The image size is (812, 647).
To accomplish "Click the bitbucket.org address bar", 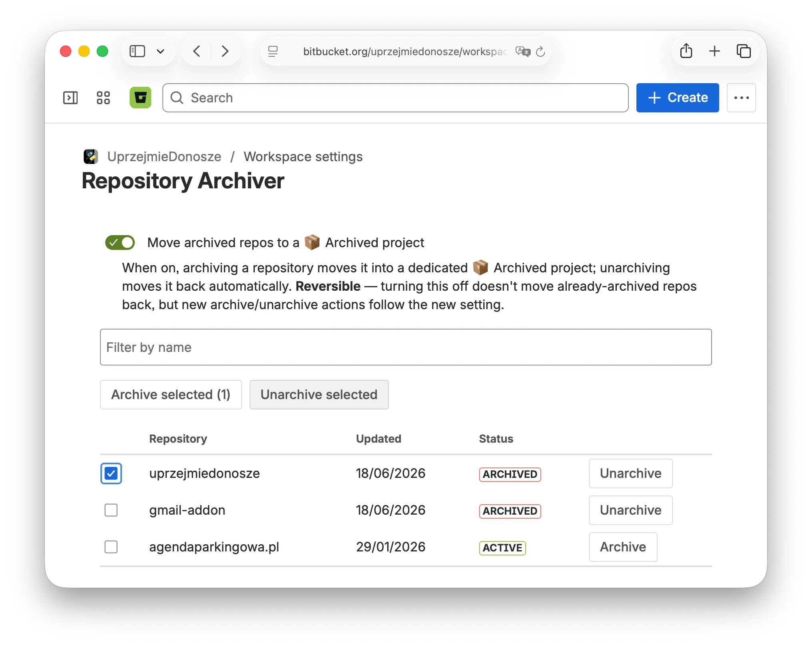I will [405, 52].
